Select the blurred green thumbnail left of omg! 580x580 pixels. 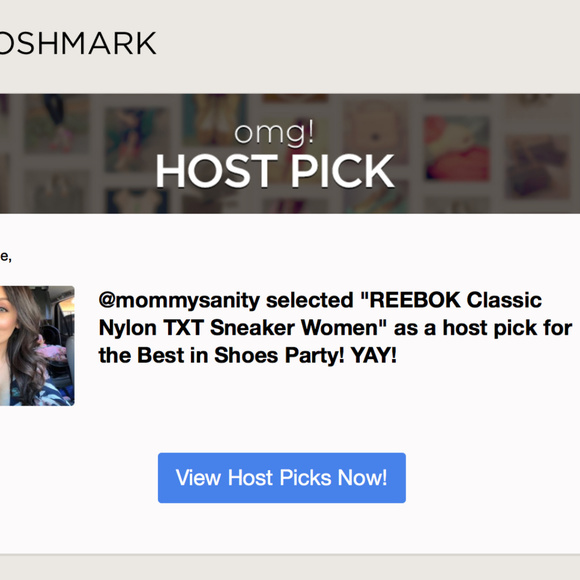point(135,139)
